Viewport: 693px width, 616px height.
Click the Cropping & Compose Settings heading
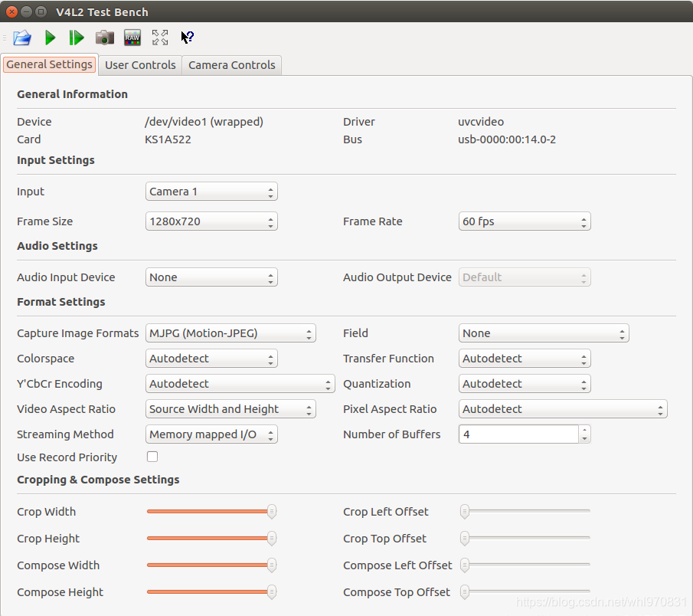tap(98, 480)
